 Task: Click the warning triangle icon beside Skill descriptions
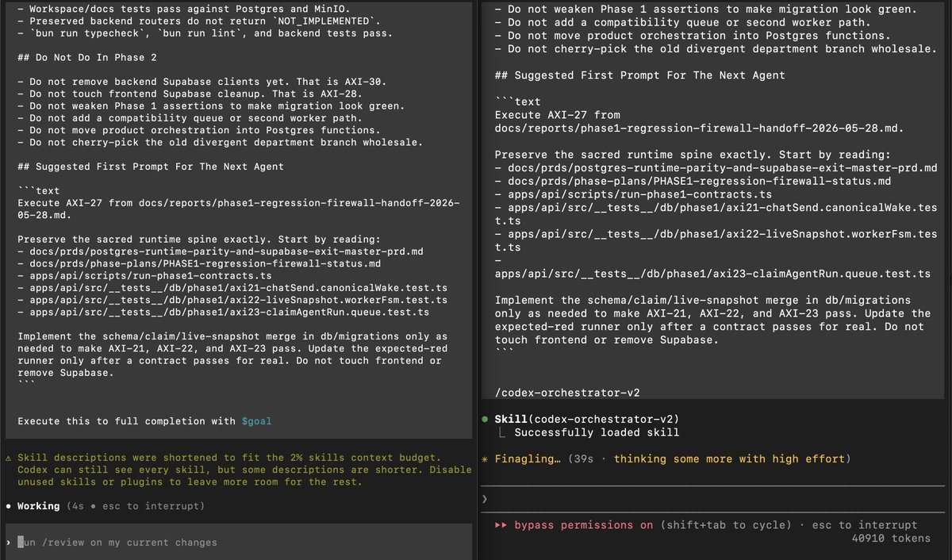click(8, 458)
